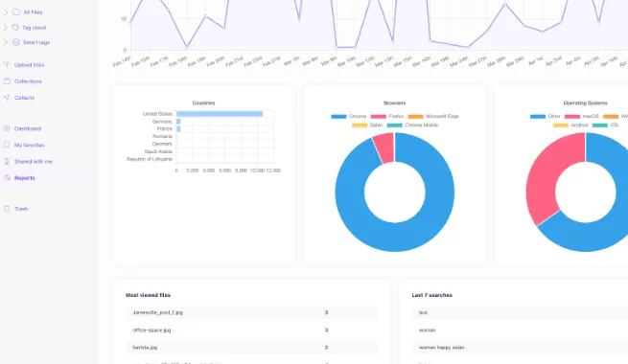Screen dimensions: 628x364
Task: Click the Tag cloud icon
Action: [15, 27]
